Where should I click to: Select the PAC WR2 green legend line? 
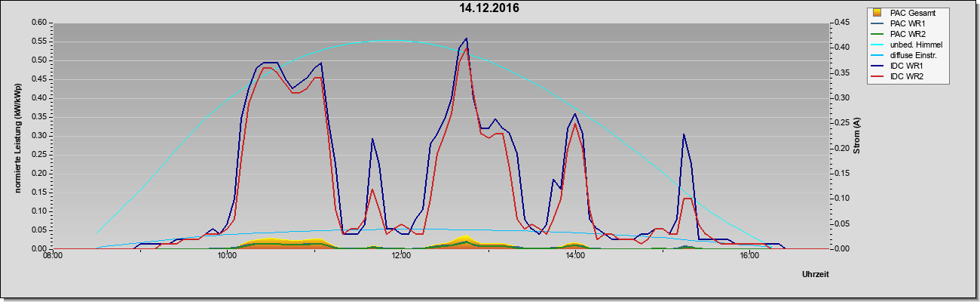pos(877,34)
